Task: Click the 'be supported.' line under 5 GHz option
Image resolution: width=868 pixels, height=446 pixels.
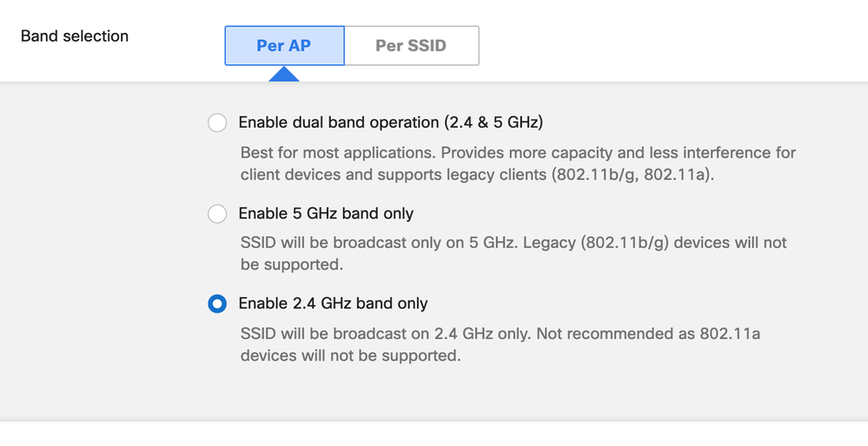Action: tap(291, 264)
